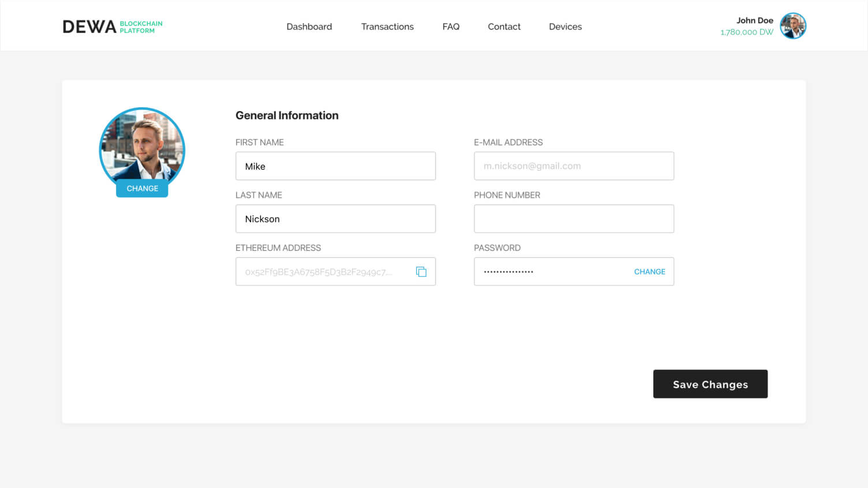
Task: Focus the empty Phone Number field
Action: (x=574, y=219)
